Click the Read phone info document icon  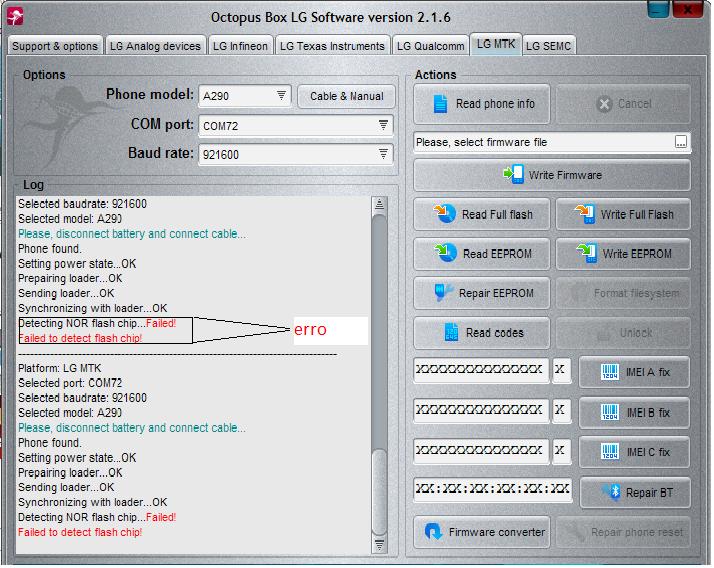point(440,104)
